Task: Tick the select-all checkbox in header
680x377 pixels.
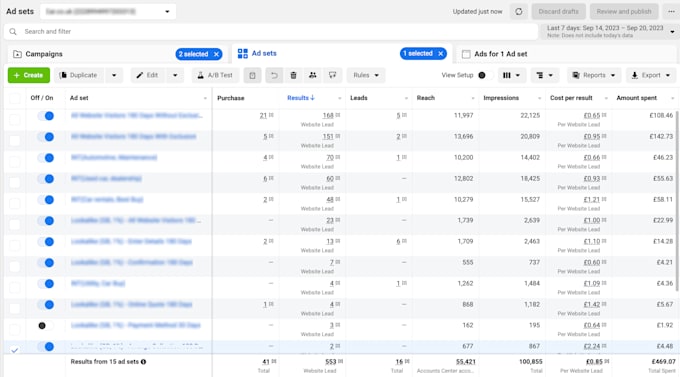Action: (15, 98)
